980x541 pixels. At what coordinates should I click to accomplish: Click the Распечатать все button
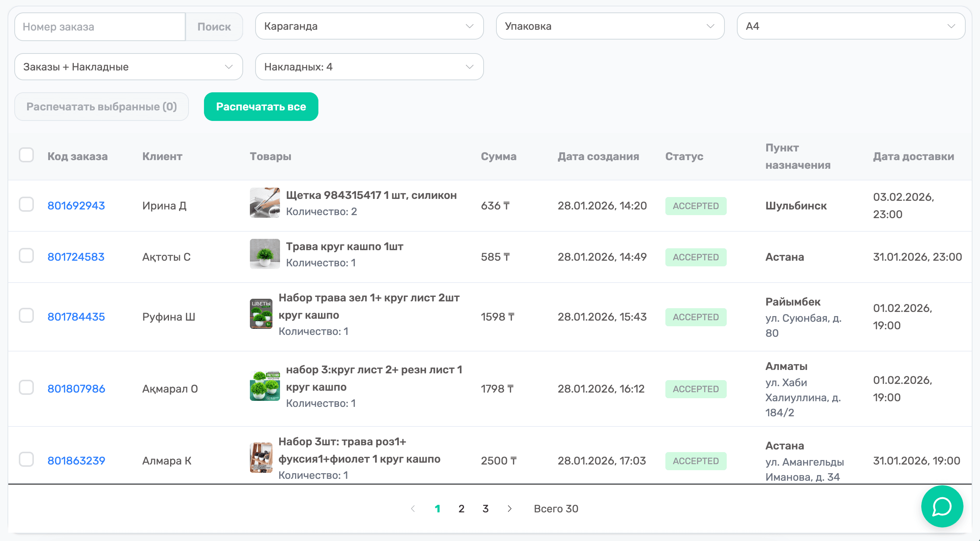(x=260, y=107)
